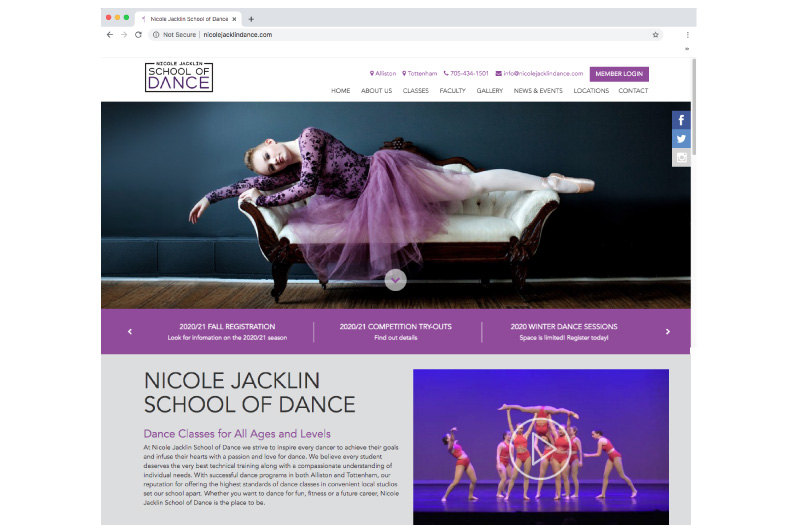Open the NEWS & EVENTS menu item
Image resolution: width=800 pixels, height=525 pixels.
tap(538, 91)
